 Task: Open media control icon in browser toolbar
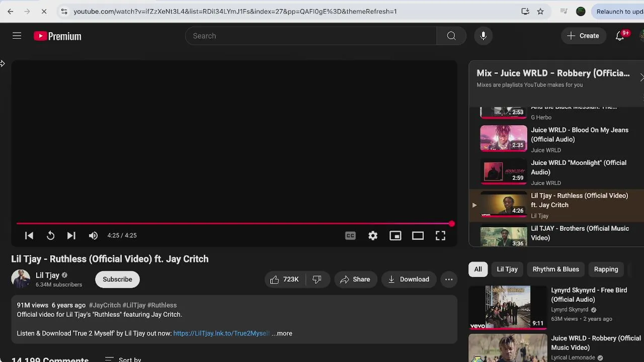point(564,11)
